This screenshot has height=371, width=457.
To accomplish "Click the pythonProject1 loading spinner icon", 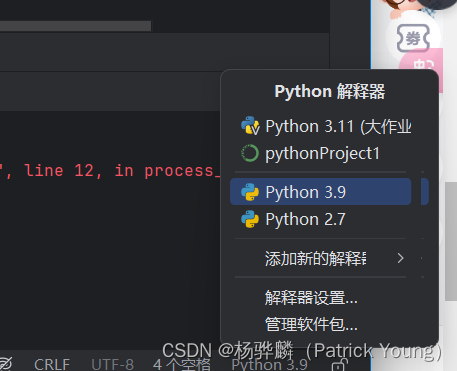I will coord(250,153).
